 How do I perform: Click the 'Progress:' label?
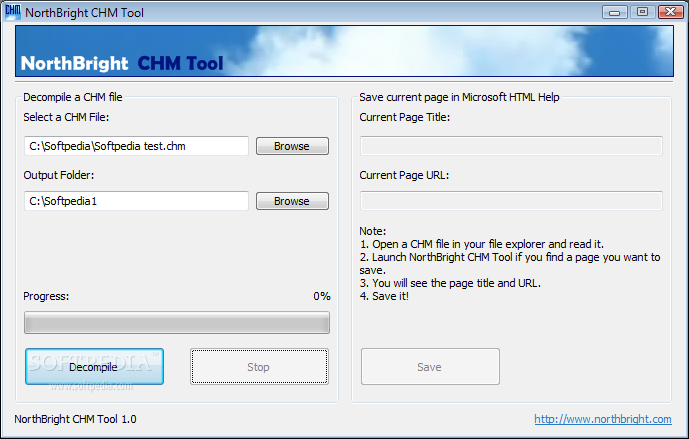coord(46,296)
